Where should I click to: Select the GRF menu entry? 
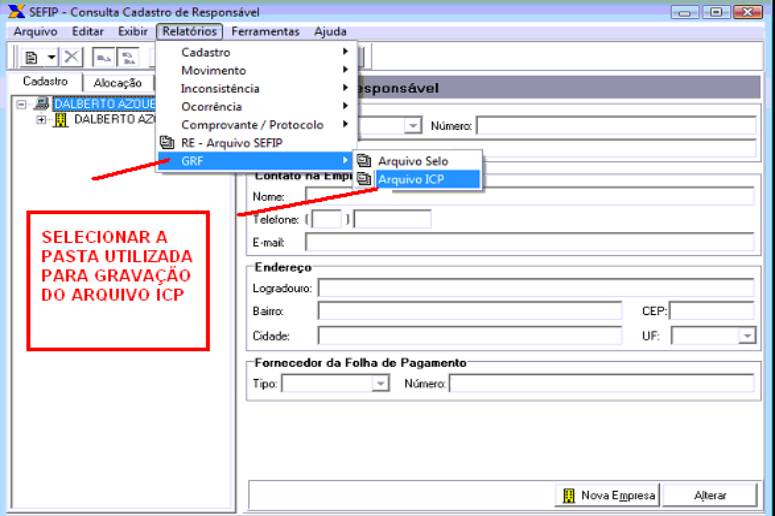click(x=256, y=161)
